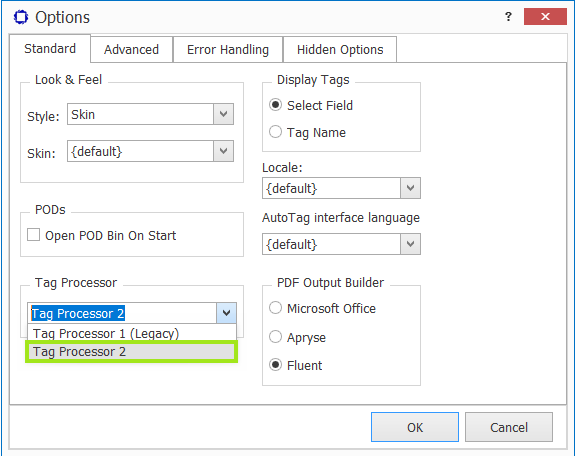
Task: Switch to the Advanced tab
Action: [131, 50]
